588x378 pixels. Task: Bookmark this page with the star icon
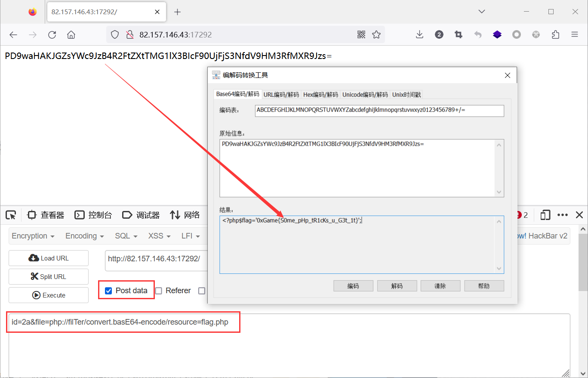point(376,35)
